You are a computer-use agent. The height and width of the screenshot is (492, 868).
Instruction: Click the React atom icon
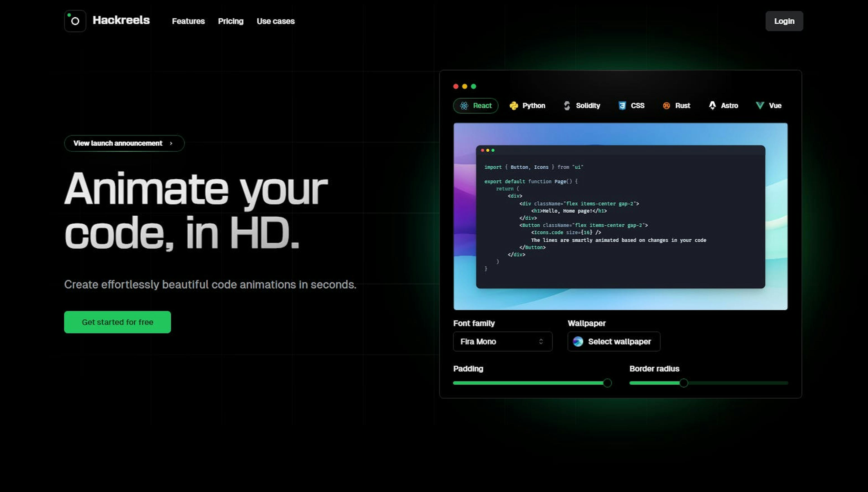click(x=464, y=106)
